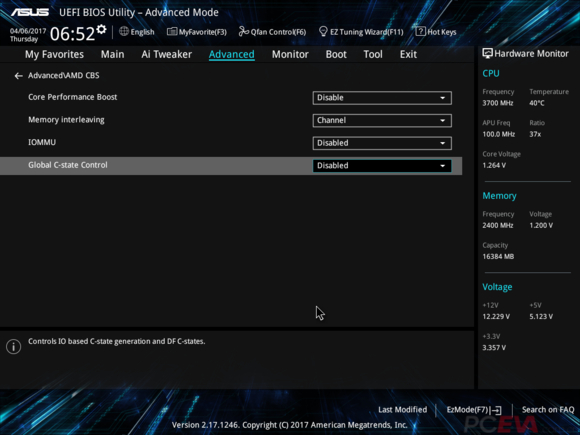
Task: Click the EzMode exit arrow icon
Action: (x=497, y=410)
